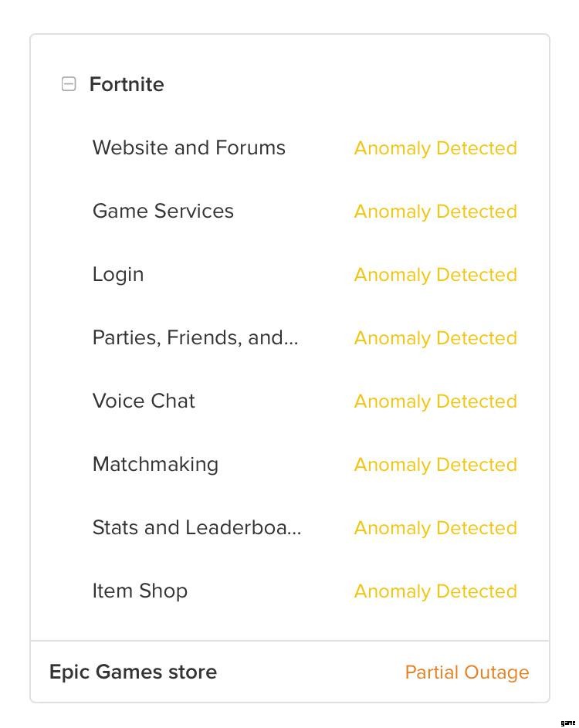Screen dimensions: 579x728
Task: Click Anomaly Detected status beside Matchmaking
Action: pos(435,465)
